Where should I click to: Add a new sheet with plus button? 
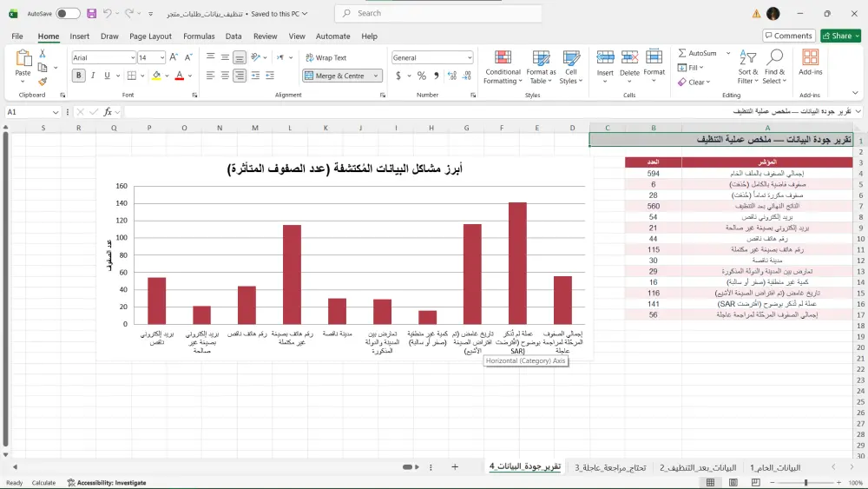coord(455,466)
